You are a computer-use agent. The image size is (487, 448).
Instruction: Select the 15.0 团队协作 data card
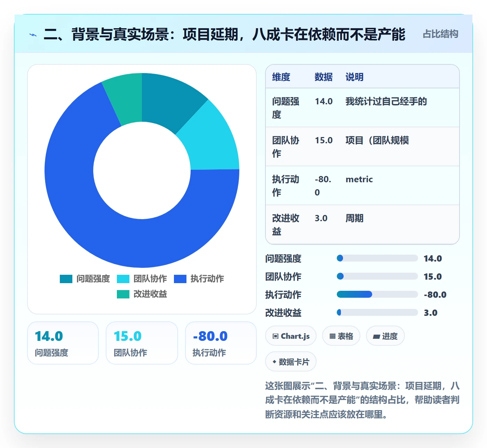pos(142,343)
